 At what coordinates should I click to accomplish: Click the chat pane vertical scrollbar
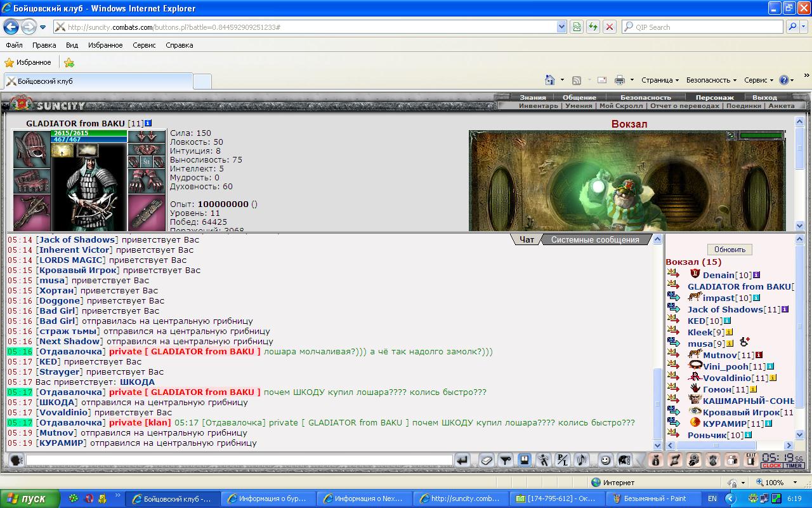coord(658,343)
